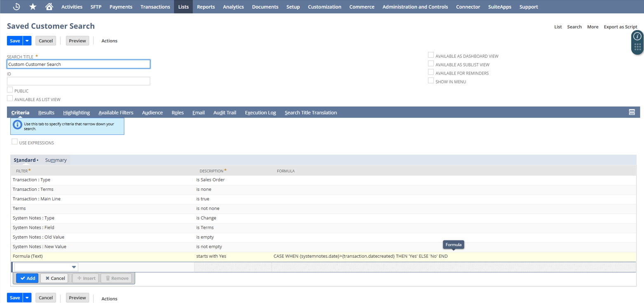Cancel the filter row edit
Screen dimensions: 644x303
(54, 278)
